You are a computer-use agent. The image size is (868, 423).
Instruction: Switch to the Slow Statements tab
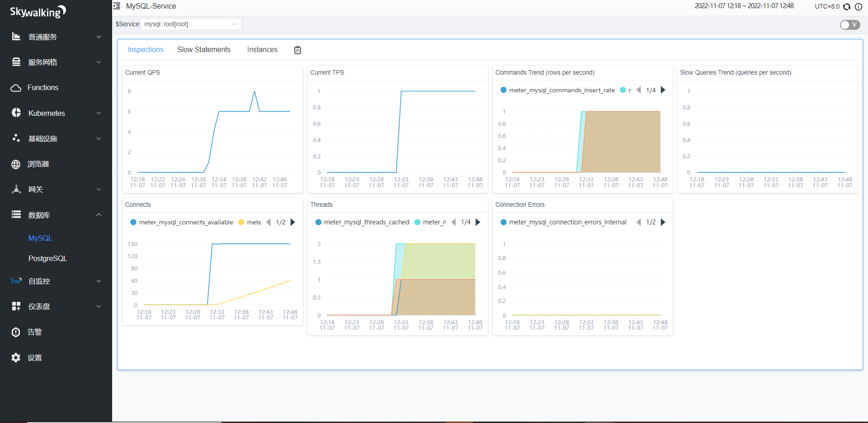click(x=204, y=49)
